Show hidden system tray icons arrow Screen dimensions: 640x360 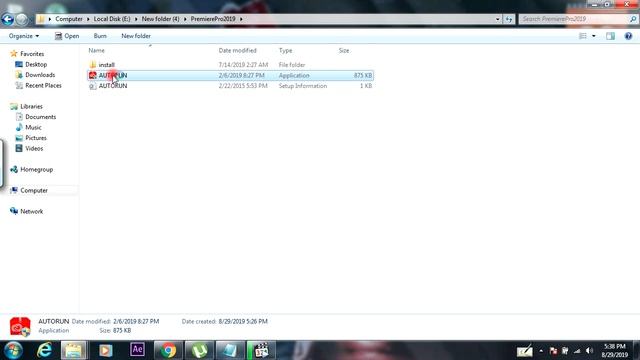click(541, 351)
